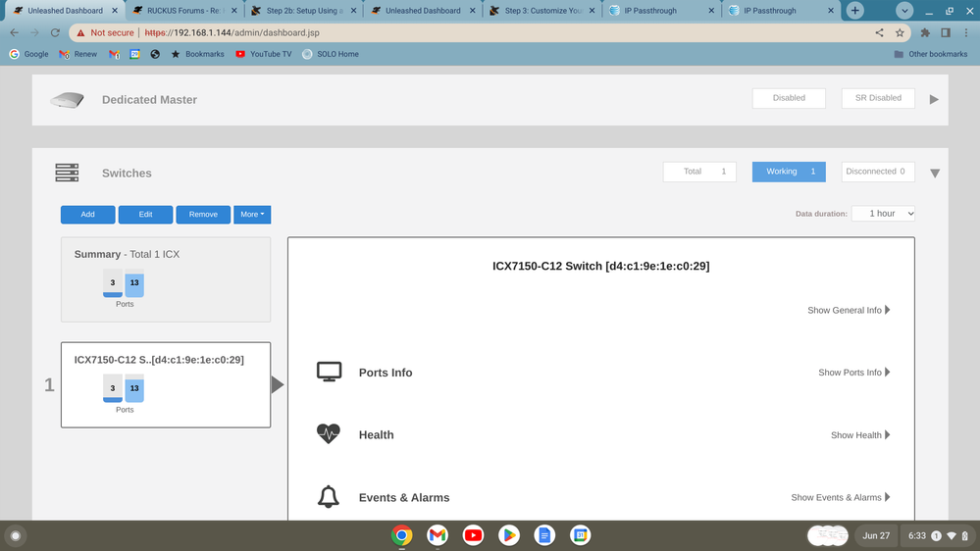Click the Switches stack icon
Screen dimensions: 980x551
coord(67,174)
